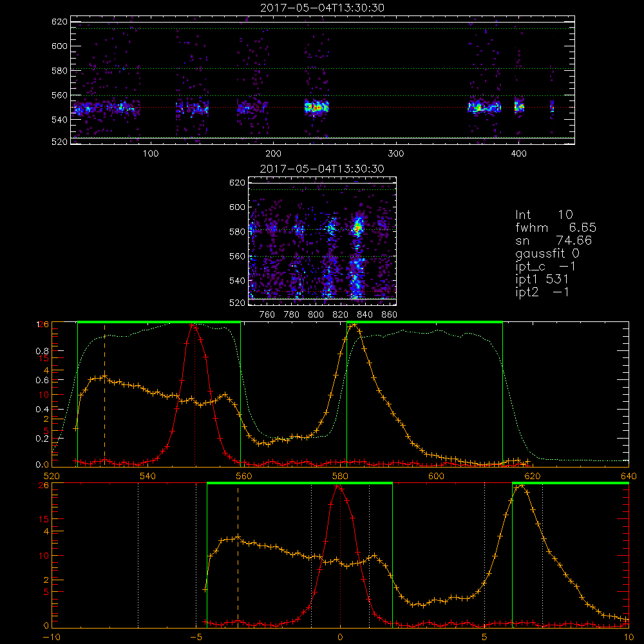Select white y-axis label 0.2 in third plot
Image resolution: width=644 pixels, height=644 pixels.
pyautogui.click(x=43, y=439)
